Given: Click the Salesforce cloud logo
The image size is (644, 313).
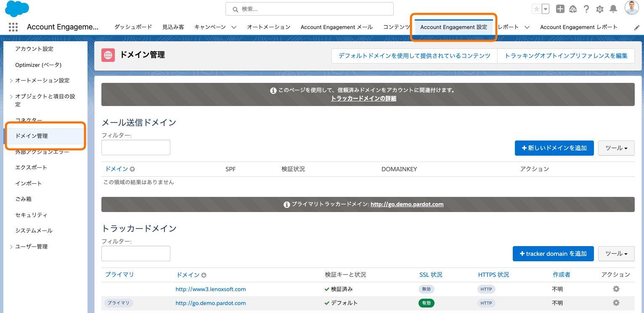Looking at the screenshot, I should click(x=17, y=9).
